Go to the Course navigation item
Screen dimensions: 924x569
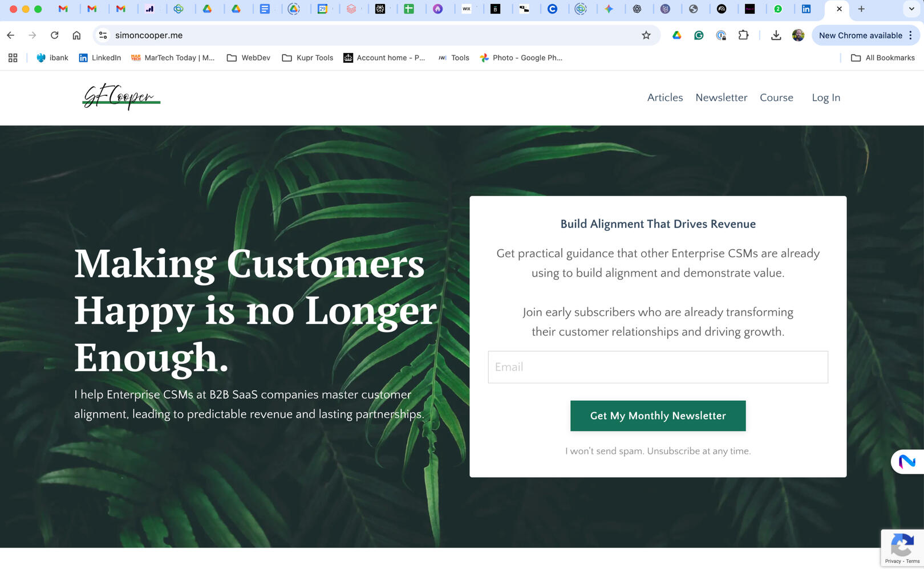pyautogui.click(x=776, y=97)
